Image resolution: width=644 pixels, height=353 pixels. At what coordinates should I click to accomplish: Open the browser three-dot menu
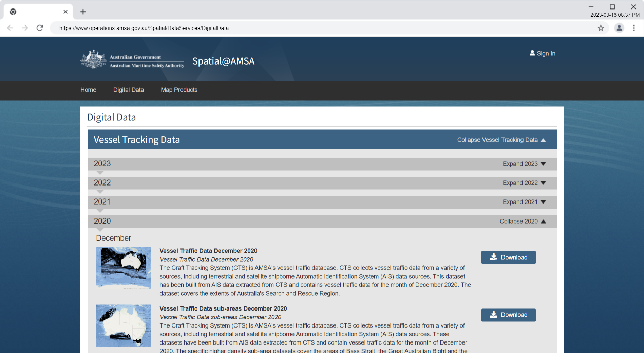[634, 28]
